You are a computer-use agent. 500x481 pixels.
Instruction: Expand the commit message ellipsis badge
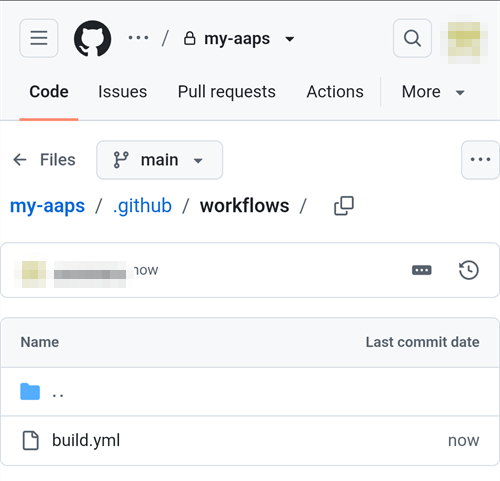coord(422,270)
